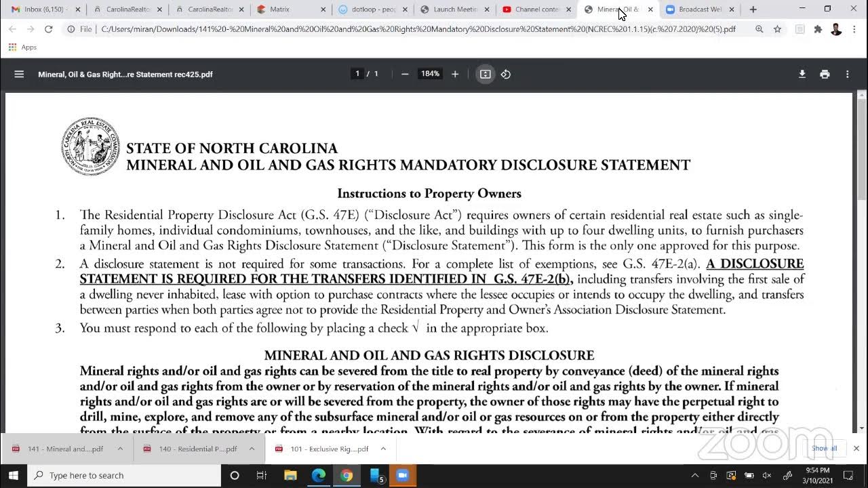Click the muted volume tray icon
This screenshot has width=868, height=488.
767,475
